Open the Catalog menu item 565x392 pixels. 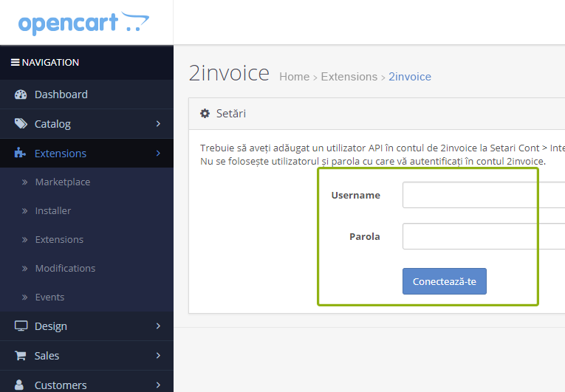click(86, 123)
